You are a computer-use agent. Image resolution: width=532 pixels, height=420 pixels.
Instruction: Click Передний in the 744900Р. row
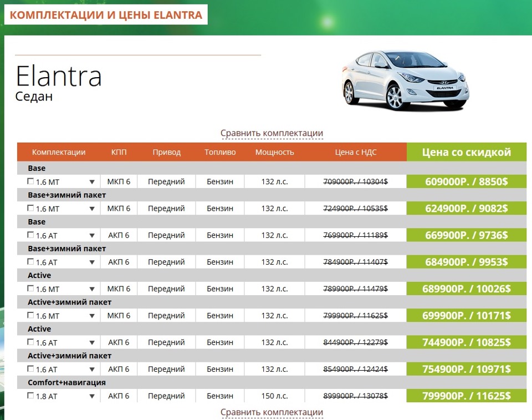pyautogui.click(x=166, y=342)
